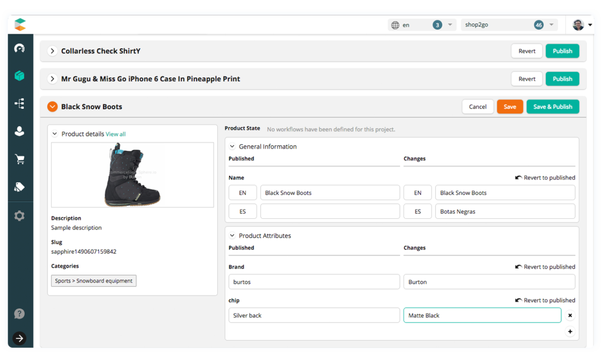Click the project count badge 46

539,25
